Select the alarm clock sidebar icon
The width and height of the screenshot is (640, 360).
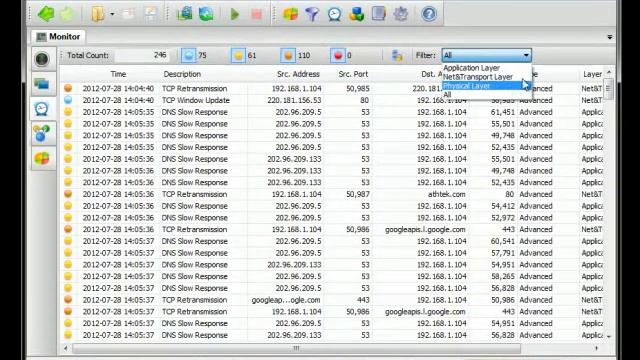click(42, 109)
